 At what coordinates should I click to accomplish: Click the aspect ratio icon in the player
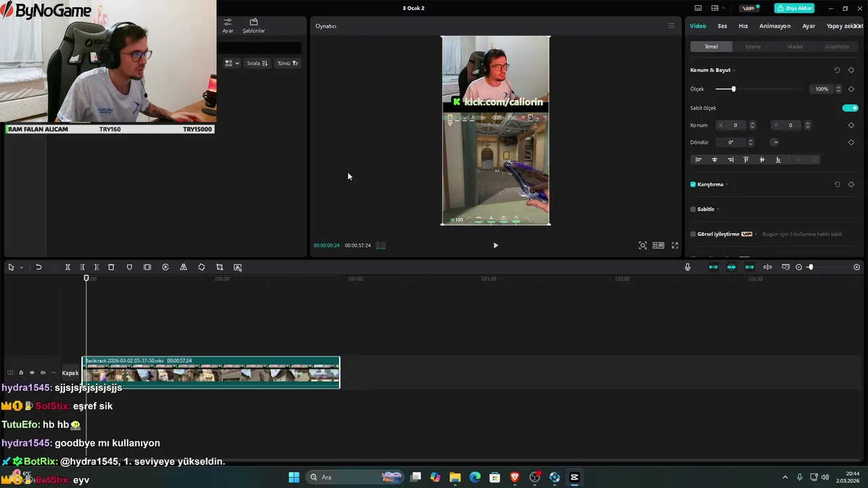(658, 245)
